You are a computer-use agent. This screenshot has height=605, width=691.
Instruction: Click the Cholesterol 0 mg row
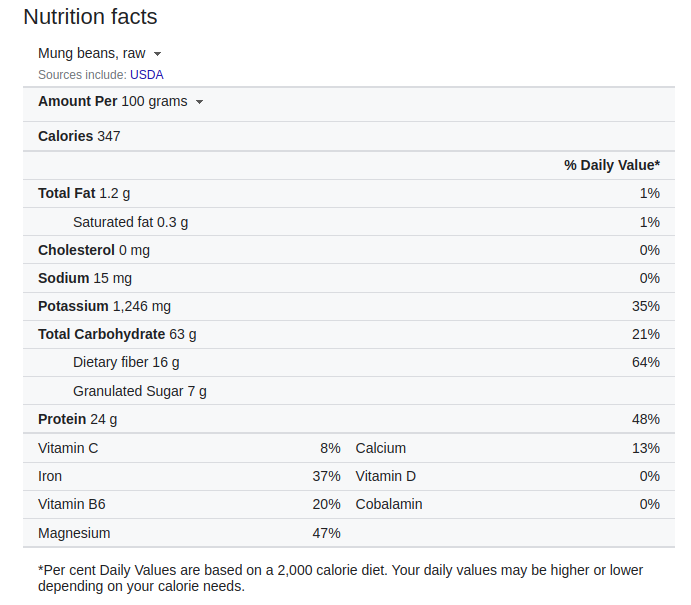point(349,250)
